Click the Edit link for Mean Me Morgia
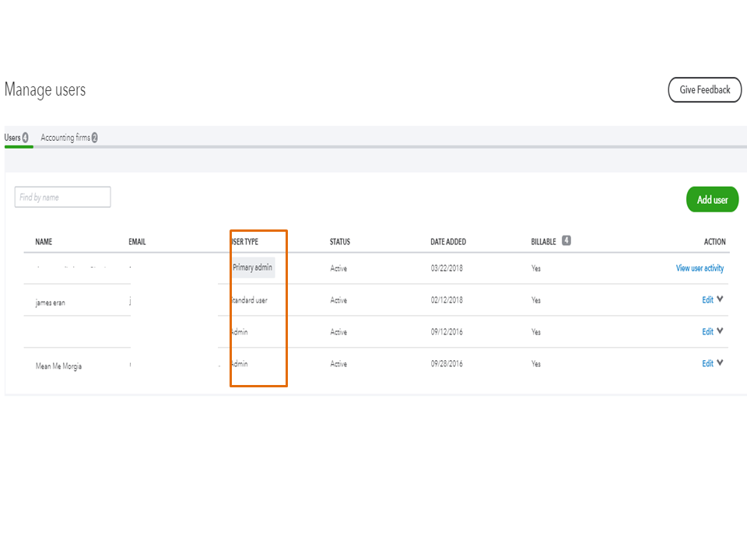The image size is (747, 560). [x=707, y=362]
